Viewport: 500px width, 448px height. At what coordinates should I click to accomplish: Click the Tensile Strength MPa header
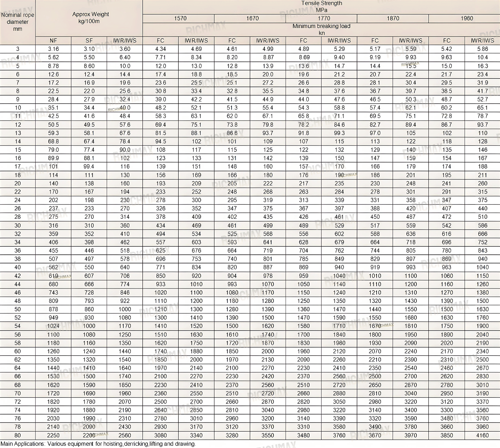click(x=321, y=7)
